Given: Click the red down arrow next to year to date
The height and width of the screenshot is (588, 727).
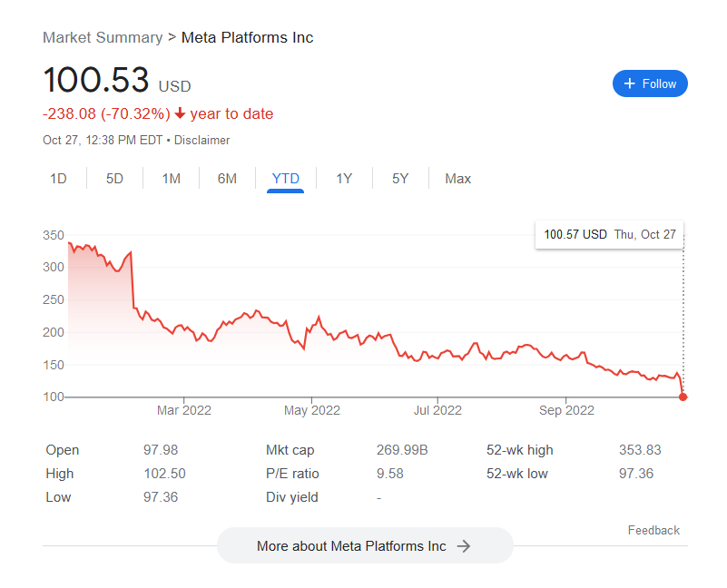Looking at the screenshot, I should click(x=180, y=113).
